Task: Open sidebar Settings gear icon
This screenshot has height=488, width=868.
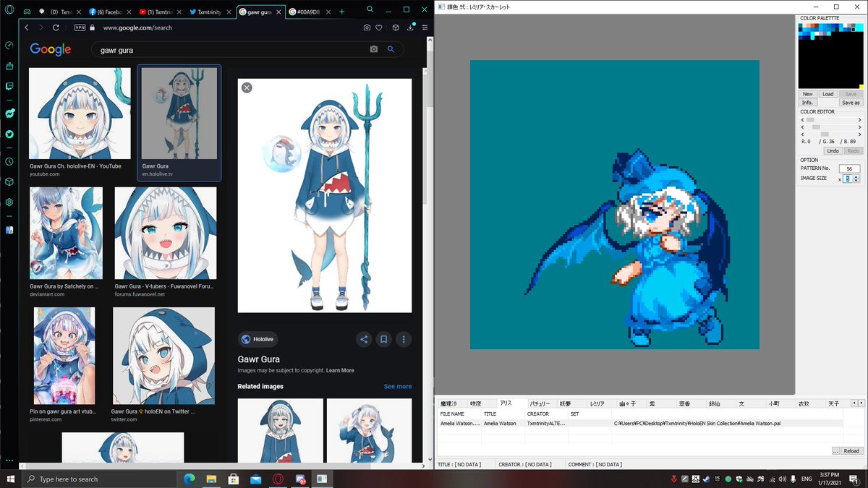Action: [x=9, y=202]
